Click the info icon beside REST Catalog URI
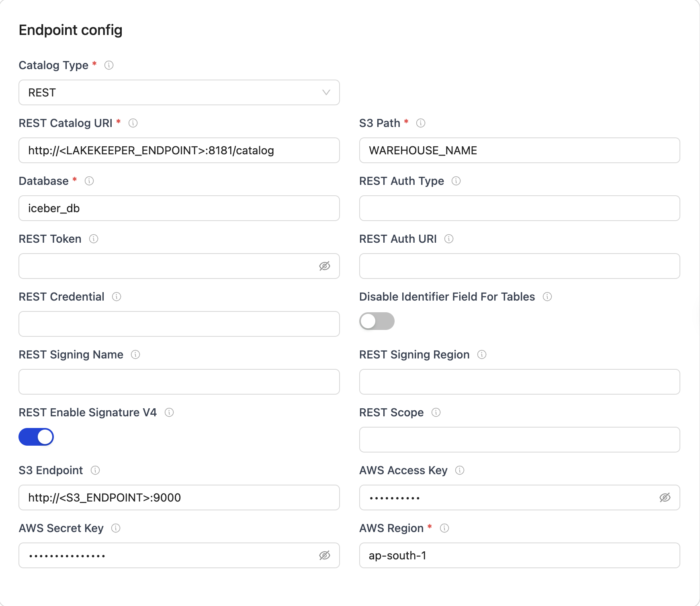700x606 pixels. [133, 123]
